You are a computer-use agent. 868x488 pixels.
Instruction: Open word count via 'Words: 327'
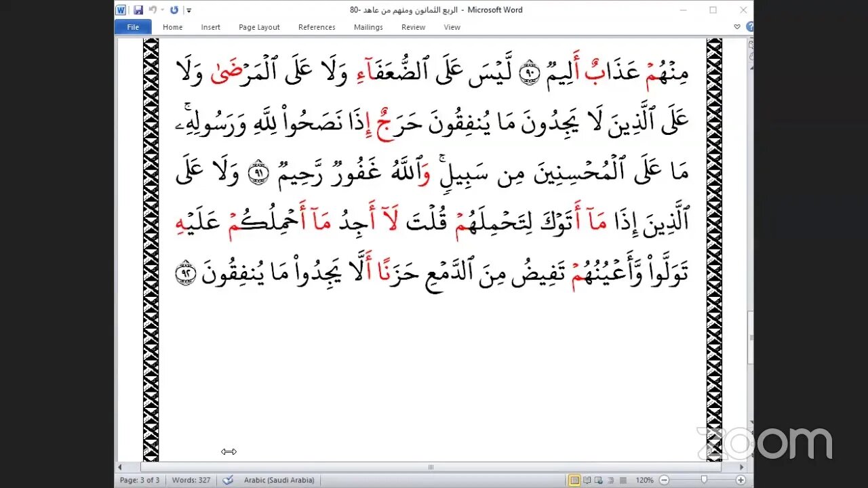click(191, 480)
